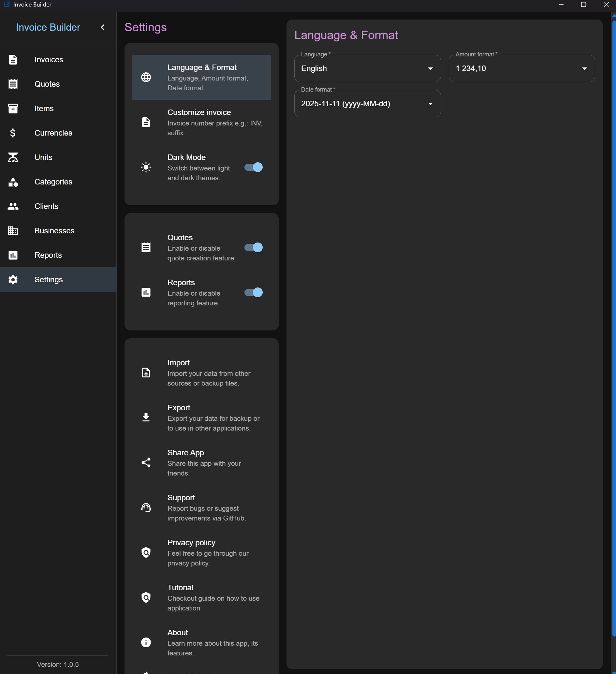Open Categories in the sidebar menu
Image resolution: width=616 pixels, height=674 pixels.
coord(58,182)
